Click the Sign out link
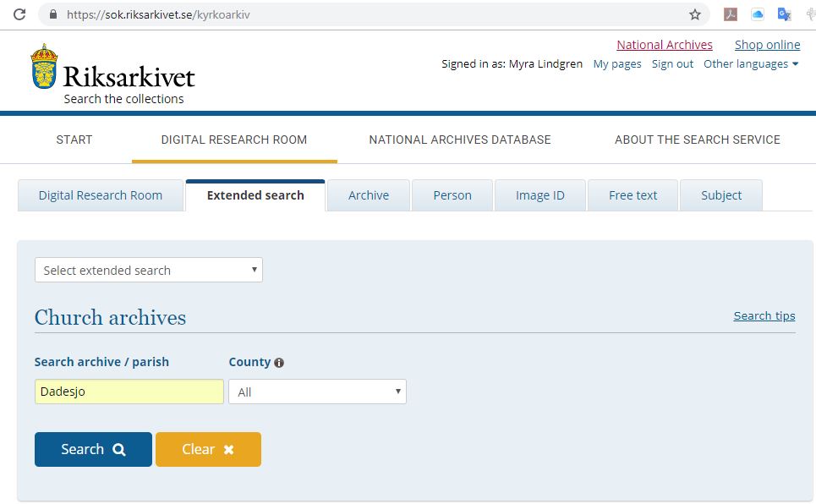The height and width of the screenshot is (504, 816). click(672, 64)
